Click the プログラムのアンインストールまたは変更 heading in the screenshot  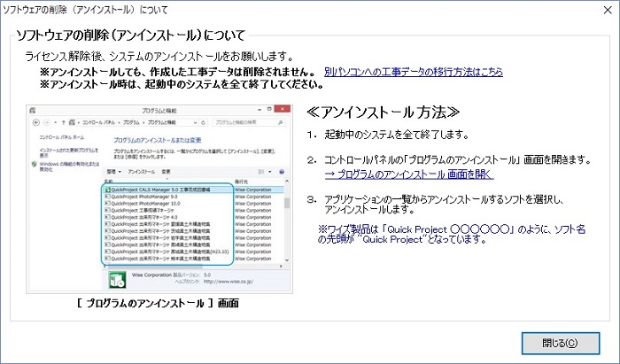point(158,140)
